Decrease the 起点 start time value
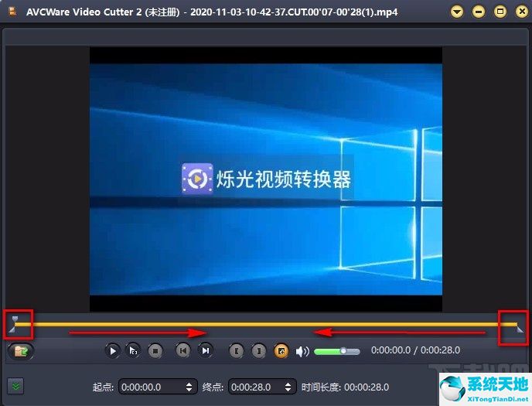Screen dimensions: 532x406 189,390
